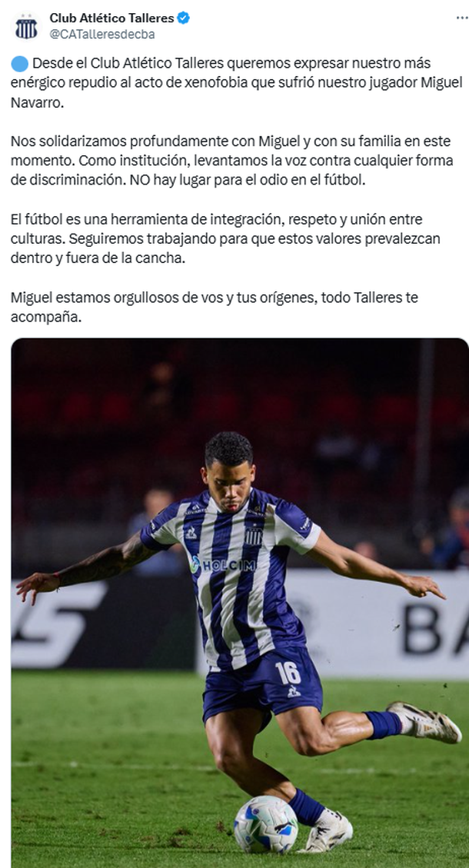
Task: Click the number 16 on the shorts
Action: click(288, 673)
